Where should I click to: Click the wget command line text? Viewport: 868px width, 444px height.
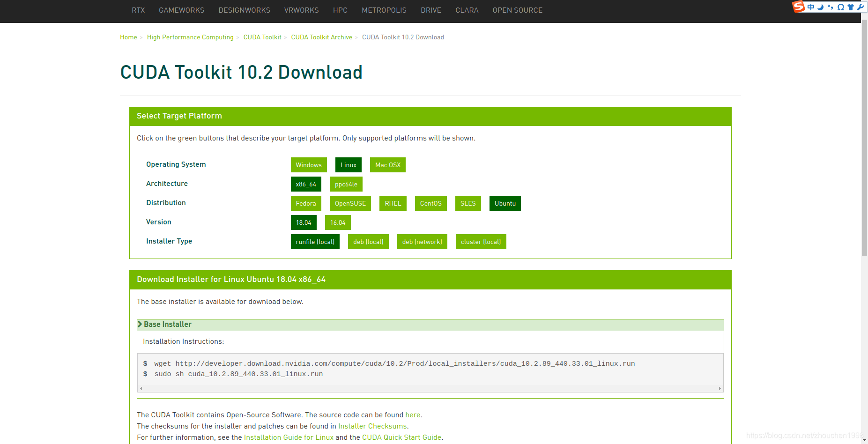coord(394,363)
